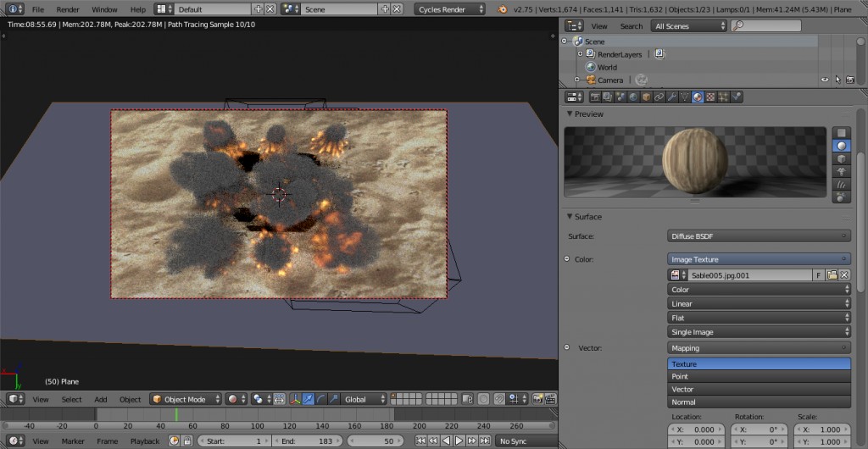This screenshot has height=449, width=868.
Task: Open the Help menu
Action: click(x=138, y=9)
